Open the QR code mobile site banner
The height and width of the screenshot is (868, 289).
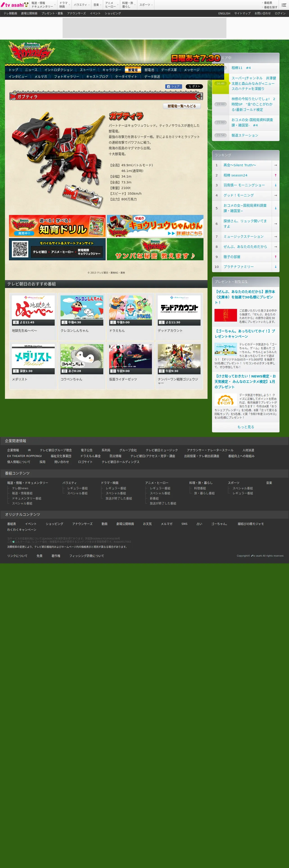[x=57, y=249]
